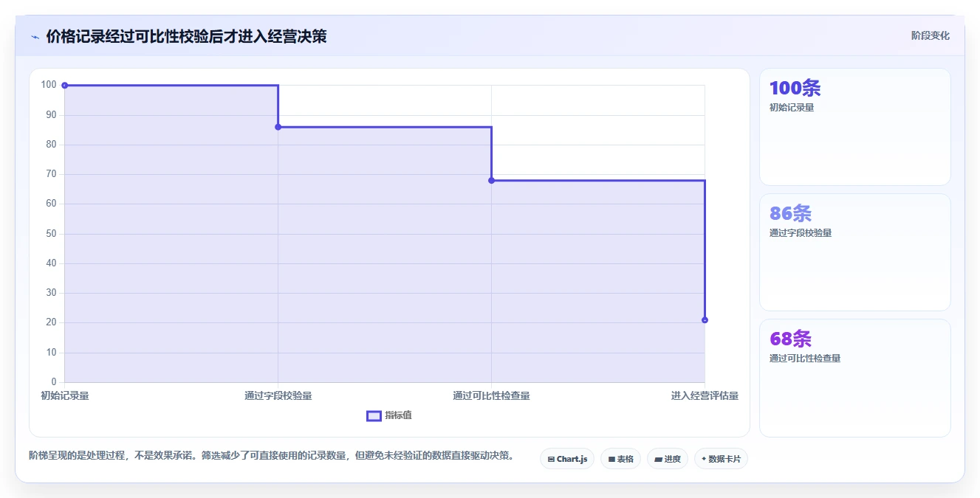
Task: Click the y-axis value 50
Action: (x=51, y=233)
